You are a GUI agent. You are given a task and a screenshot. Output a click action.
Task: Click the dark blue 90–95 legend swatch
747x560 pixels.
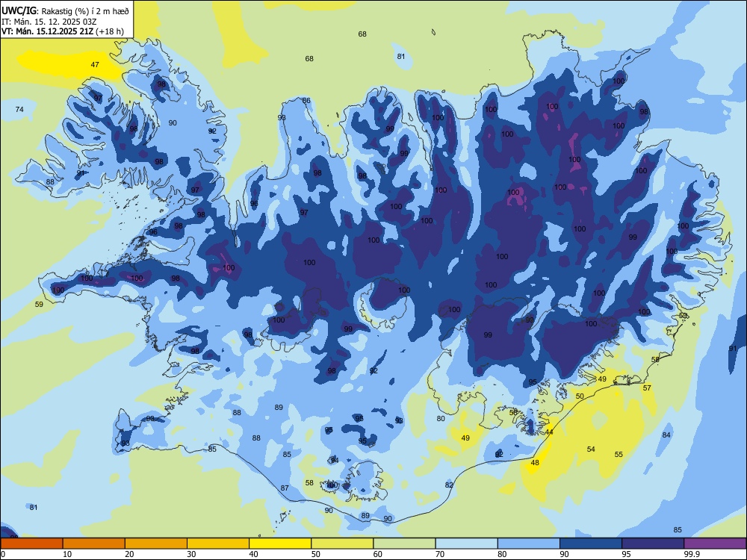pos(591,544)
